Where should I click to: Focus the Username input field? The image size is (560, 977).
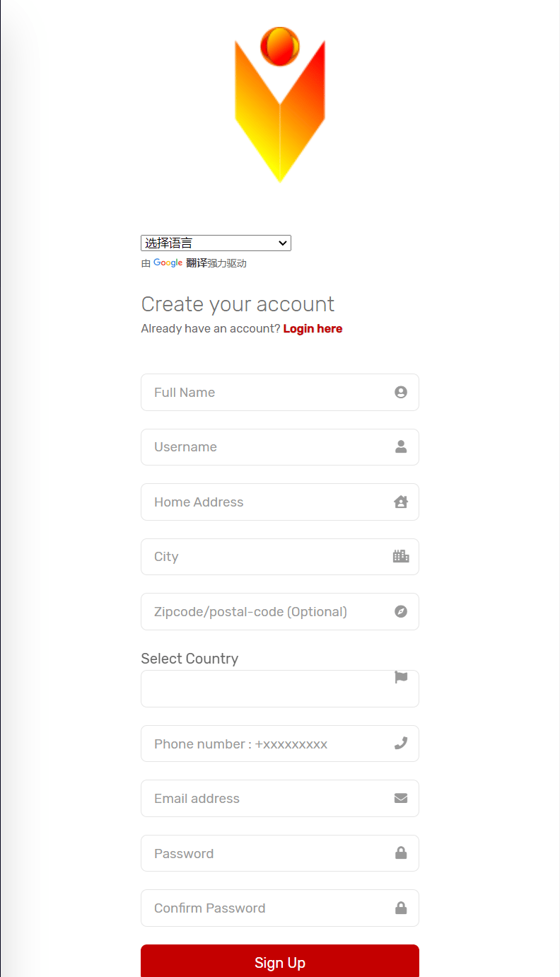click(280, 447)
